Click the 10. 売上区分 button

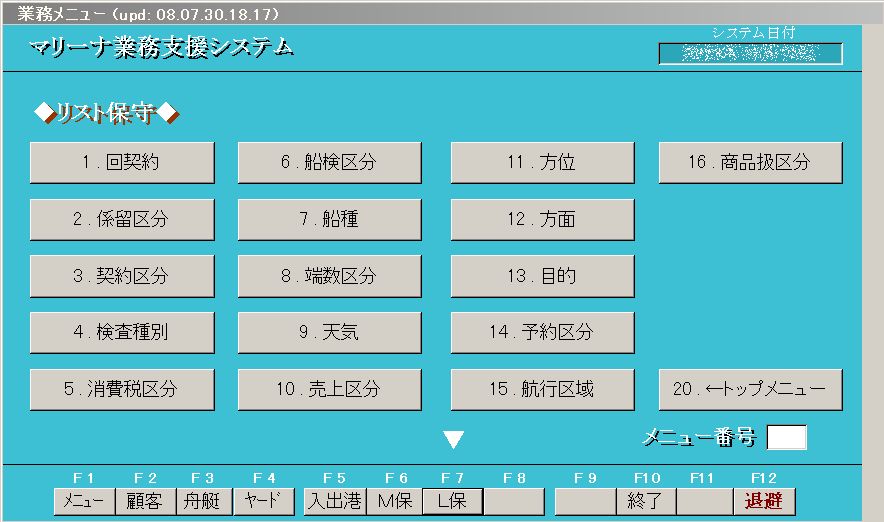[329, 390]
